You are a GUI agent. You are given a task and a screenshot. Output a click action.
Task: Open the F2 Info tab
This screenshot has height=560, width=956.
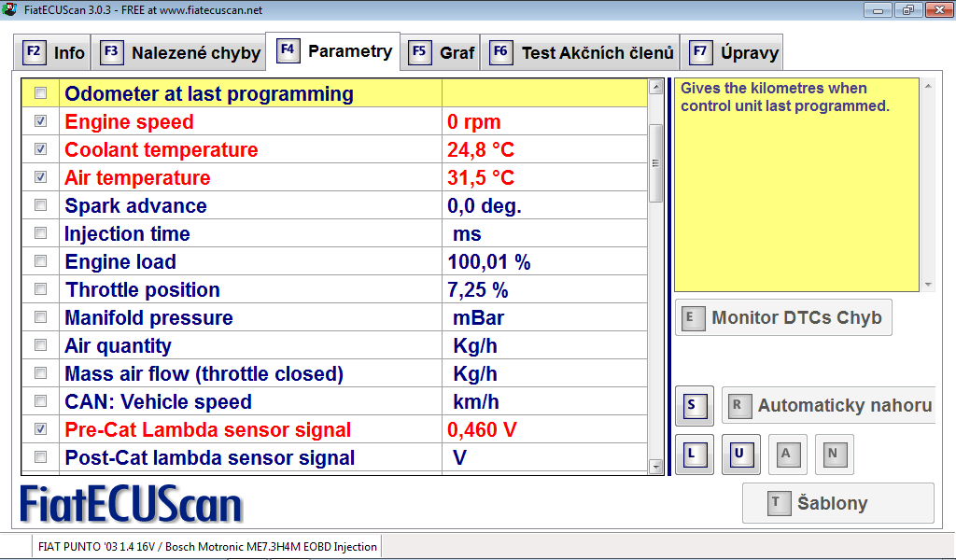(55, 52)
